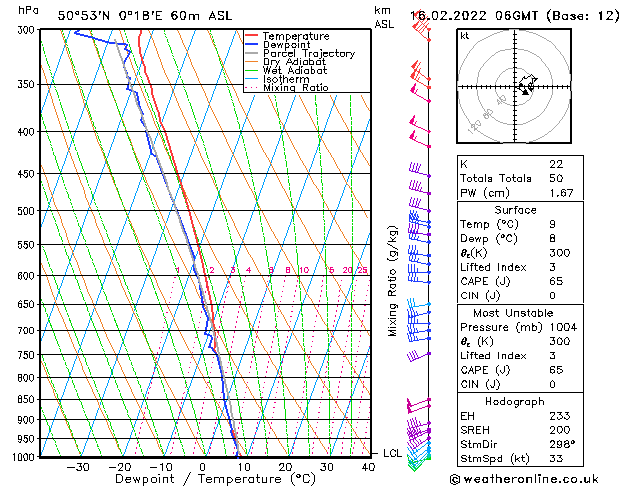Click the 950 pressure level label
The height and width of the screenshot is (486, 629).
(28, 439)
